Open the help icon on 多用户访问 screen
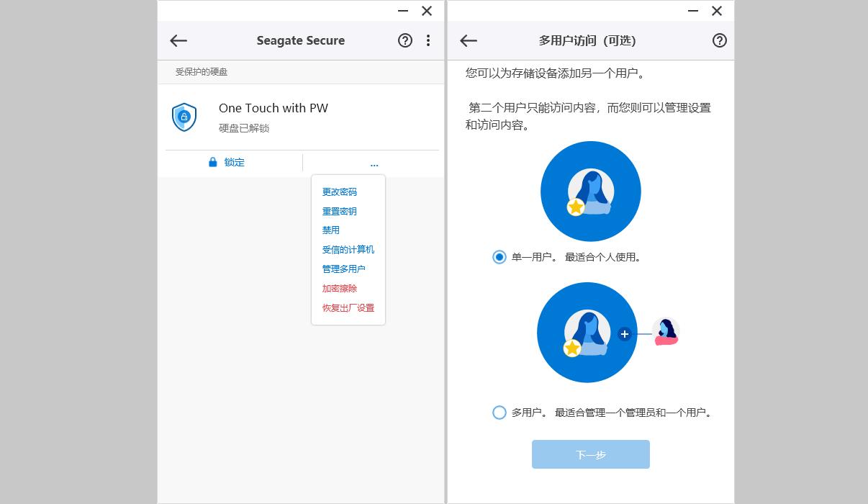The image size is (868, 504). pyautogui.click(x=719, y=40)
